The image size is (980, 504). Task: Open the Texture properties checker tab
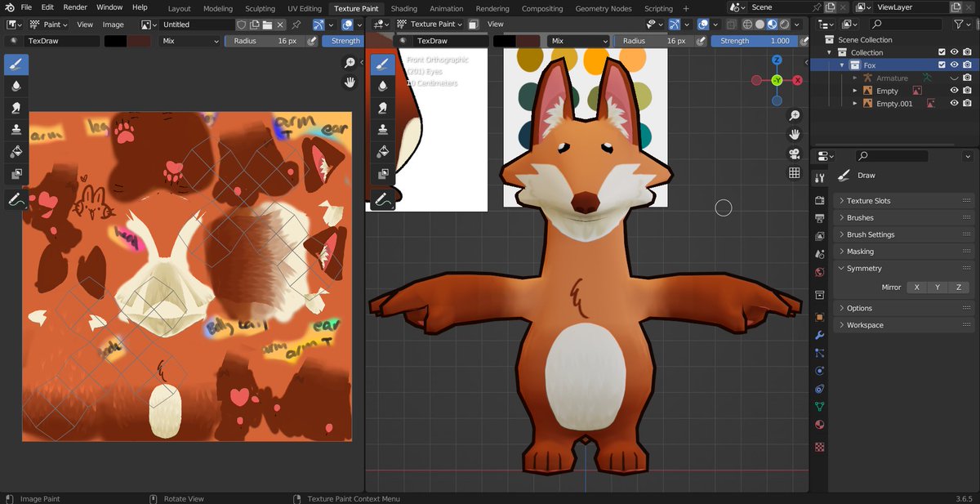click(819, 447)
